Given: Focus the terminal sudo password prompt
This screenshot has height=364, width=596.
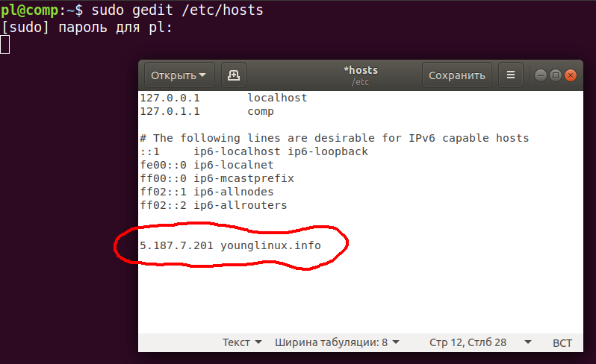Looking at the screenshot, I should [5, 45].
